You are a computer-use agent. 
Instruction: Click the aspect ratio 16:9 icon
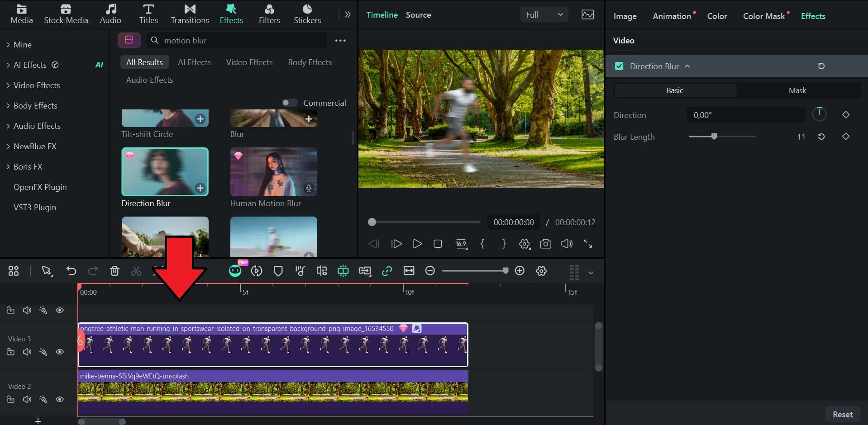point(461,244)
